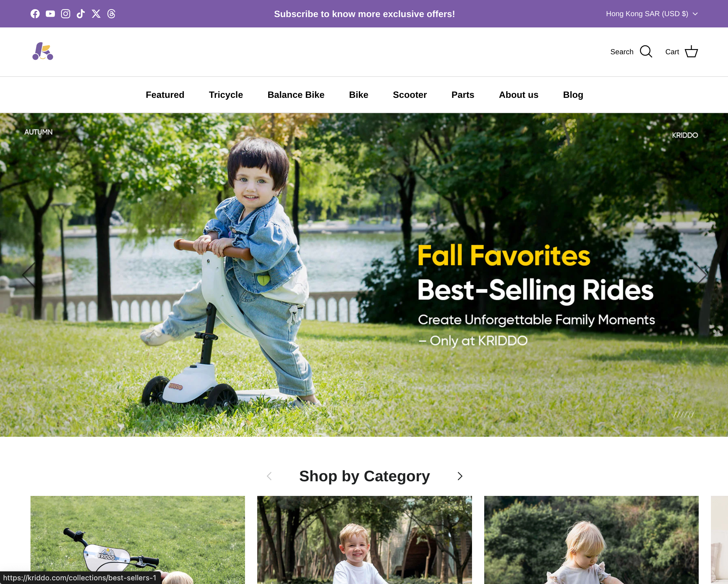The height and width of the screenshot is (584, 728).
Task: Open the Blog link
Action: coord(573,95)
